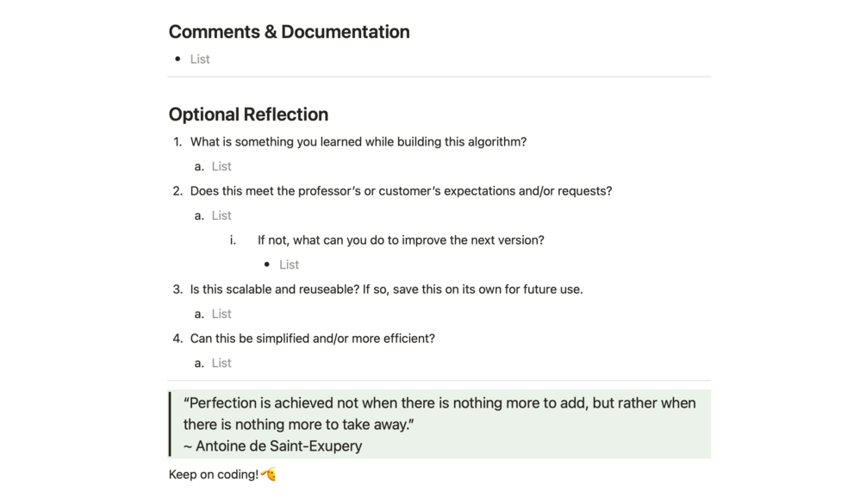Screen dimensions: 866x504
Task: Click the question about something you learned
Action: click(358, 142)
